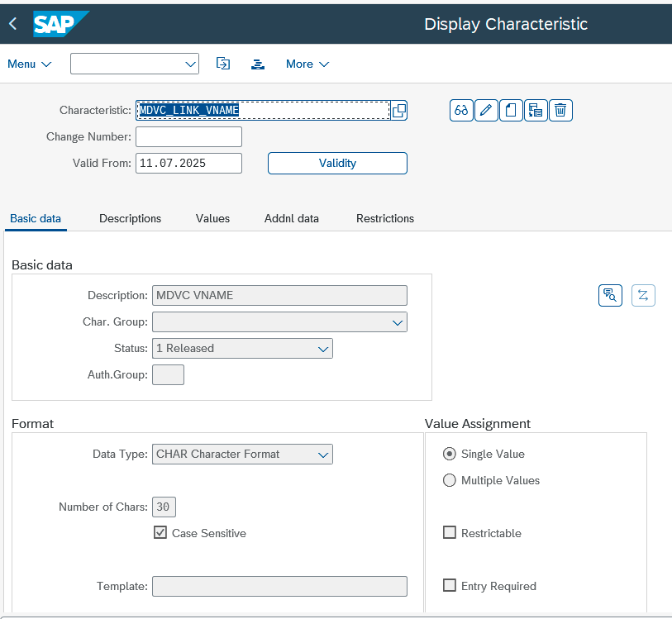The height and width of the screenshot is (619, 672).
Task: Select the Multiple Values radio button
Action: tap(449, 480)
